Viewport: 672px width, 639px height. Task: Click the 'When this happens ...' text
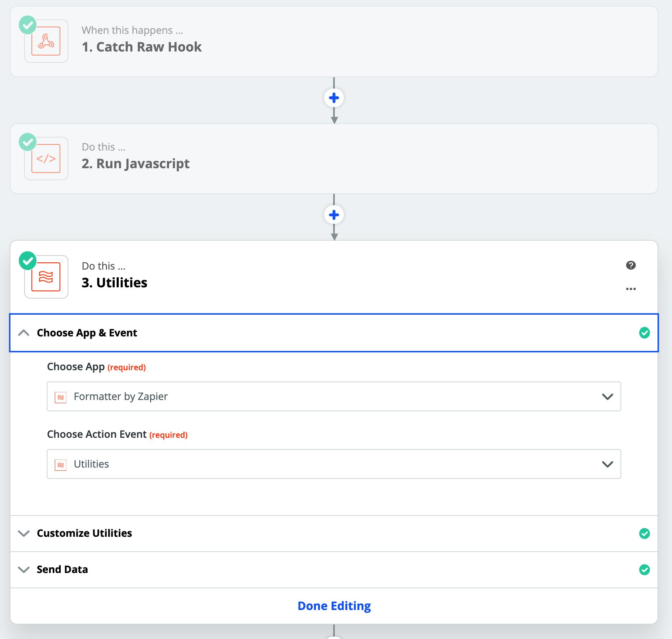[132, 30]
